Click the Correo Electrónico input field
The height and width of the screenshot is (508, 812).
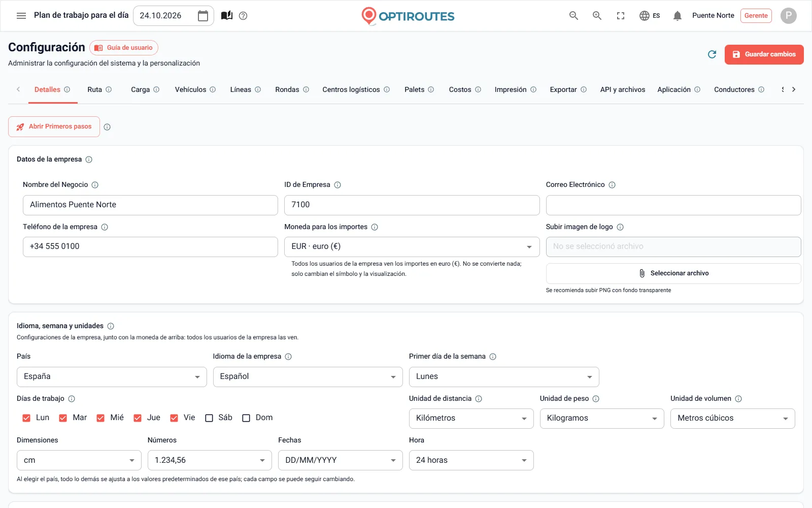coord(673,205)
